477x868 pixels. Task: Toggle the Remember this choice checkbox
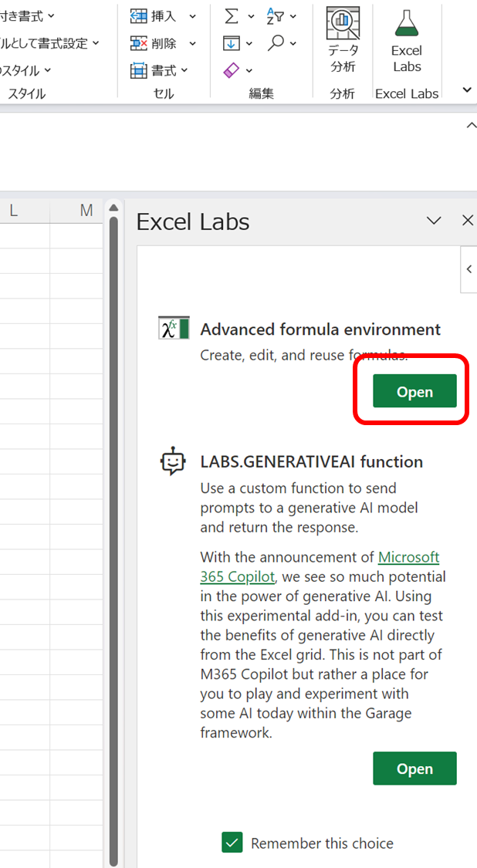click(x=232, y=843)
